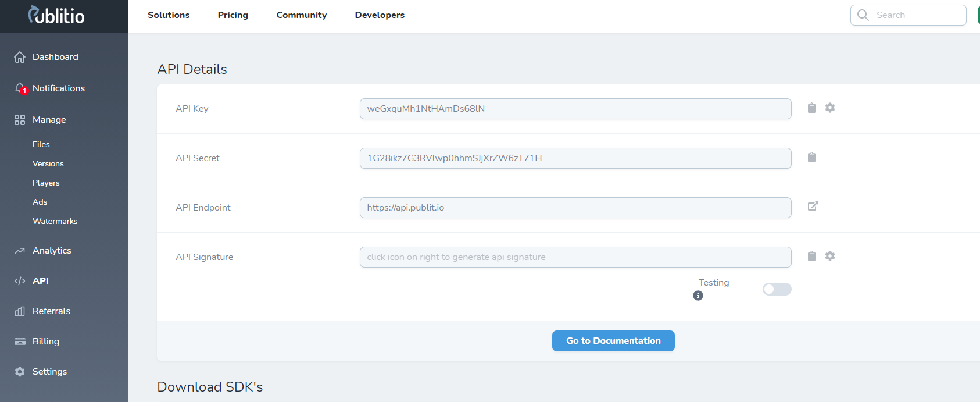Open Notifications in sidebar
980x402 pixels.
(59, 88)
